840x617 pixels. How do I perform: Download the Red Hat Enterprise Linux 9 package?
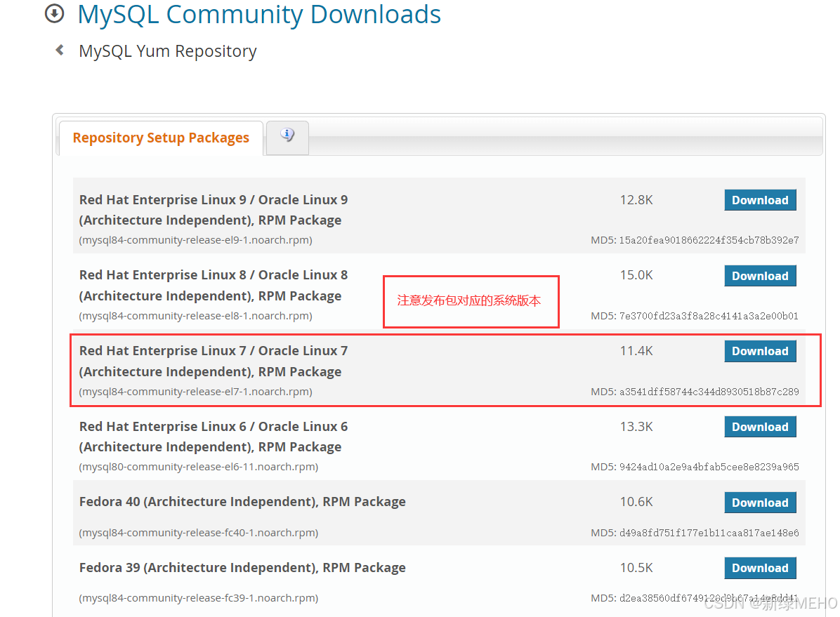pyautogui.click(x=760, y=200)
